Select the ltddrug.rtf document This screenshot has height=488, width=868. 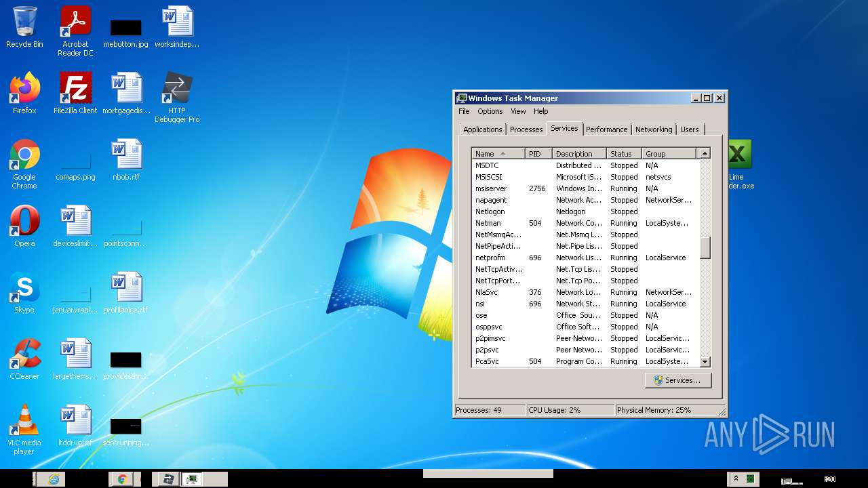point(75,426)
